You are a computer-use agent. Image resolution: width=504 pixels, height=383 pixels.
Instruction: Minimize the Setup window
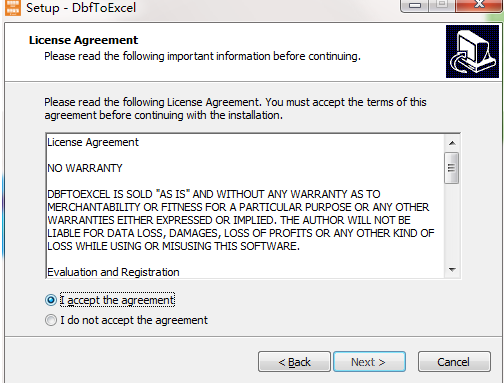click(414, 5)
